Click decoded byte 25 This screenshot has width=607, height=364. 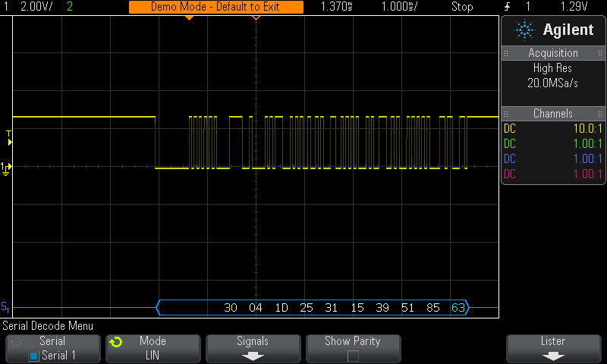pos(307,308)
